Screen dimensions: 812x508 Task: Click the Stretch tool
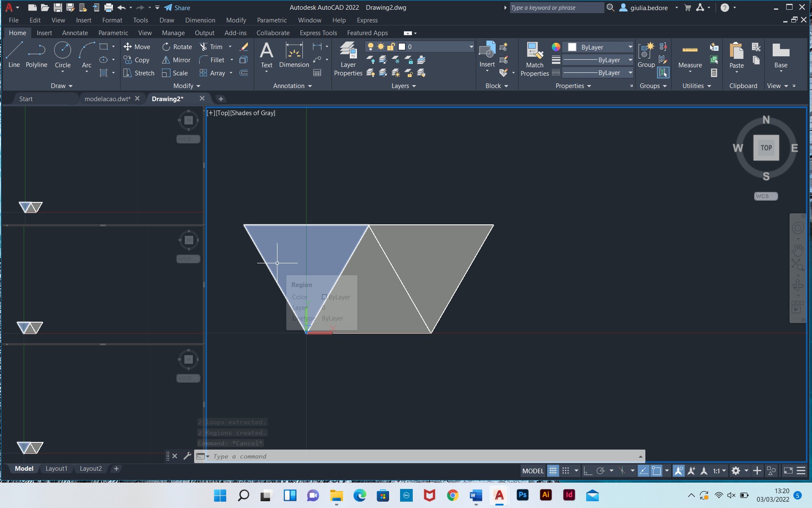(x=139, y=73)
